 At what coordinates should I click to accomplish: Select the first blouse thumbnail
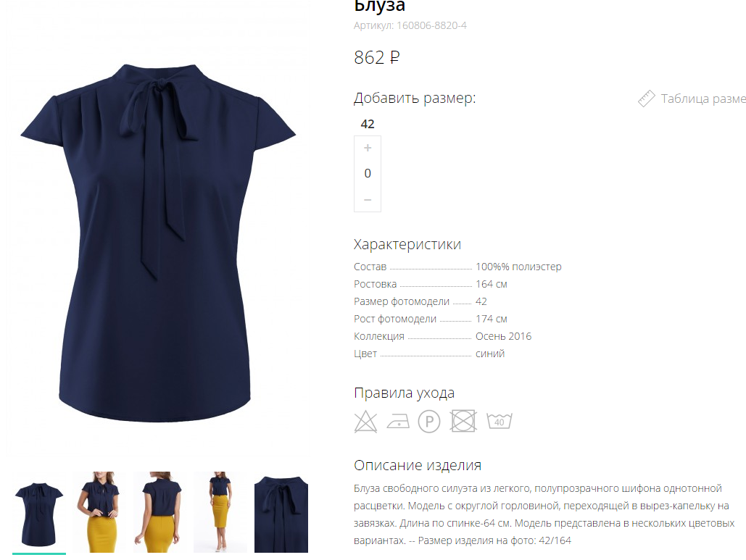39,512
